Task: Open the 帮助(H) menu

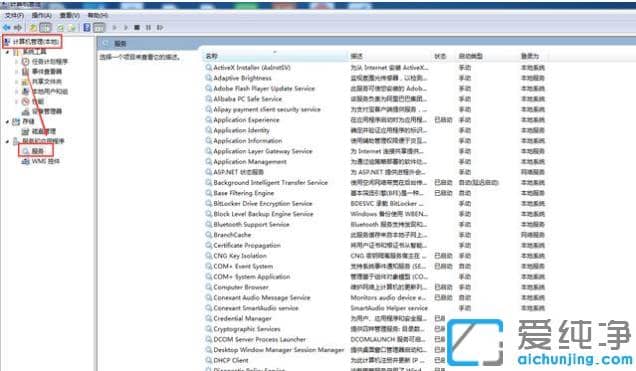Action: [x=98, y=15]
